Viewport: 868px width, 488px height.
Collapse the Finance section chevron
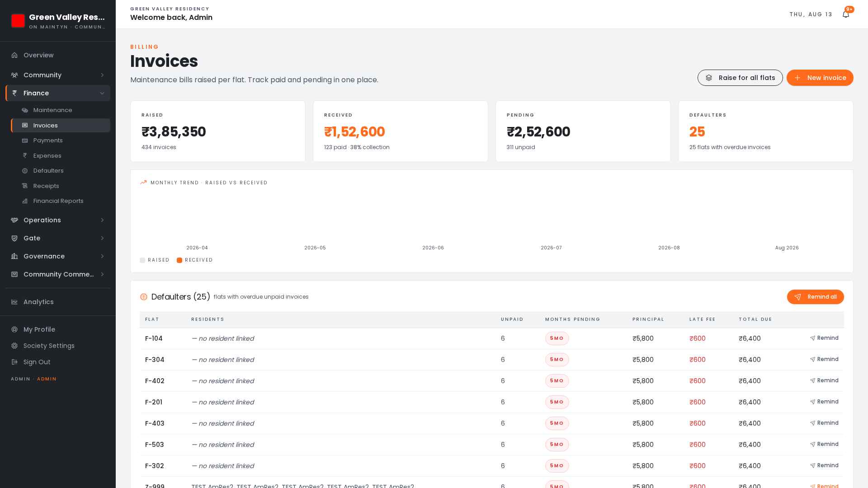click(x=102, y=93)
